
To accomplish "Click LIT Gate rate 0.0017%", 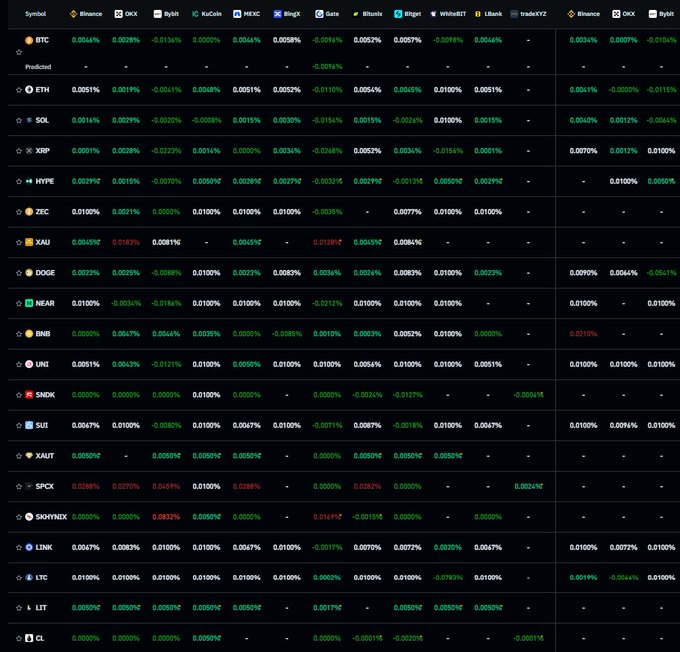I will (327, 608).
